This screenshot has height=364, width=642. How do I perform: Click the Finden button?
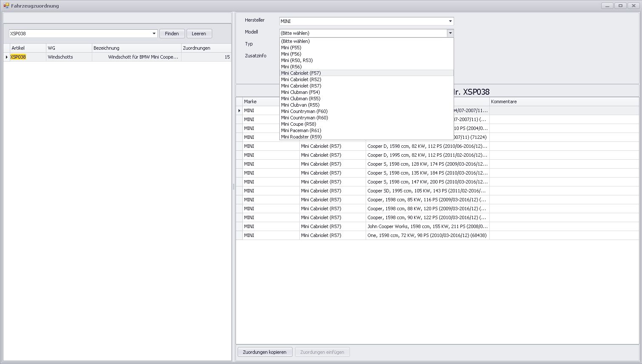172,34
